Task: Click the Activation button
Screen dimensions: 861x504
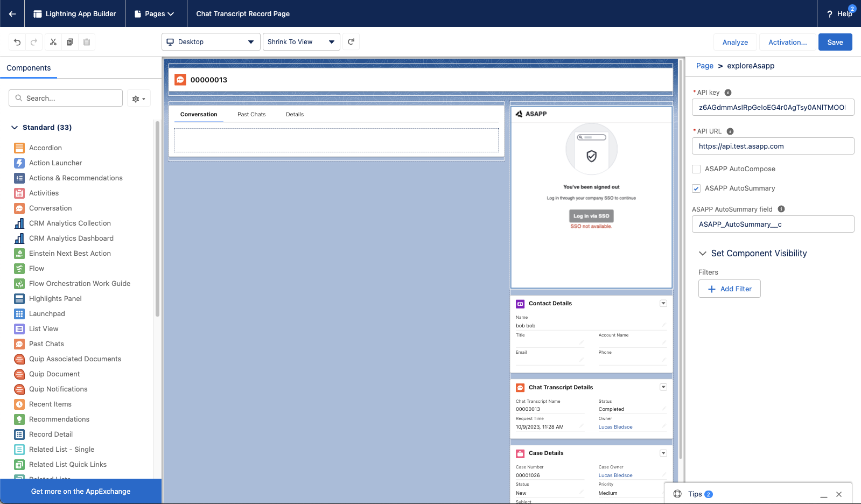Action: 787,42
